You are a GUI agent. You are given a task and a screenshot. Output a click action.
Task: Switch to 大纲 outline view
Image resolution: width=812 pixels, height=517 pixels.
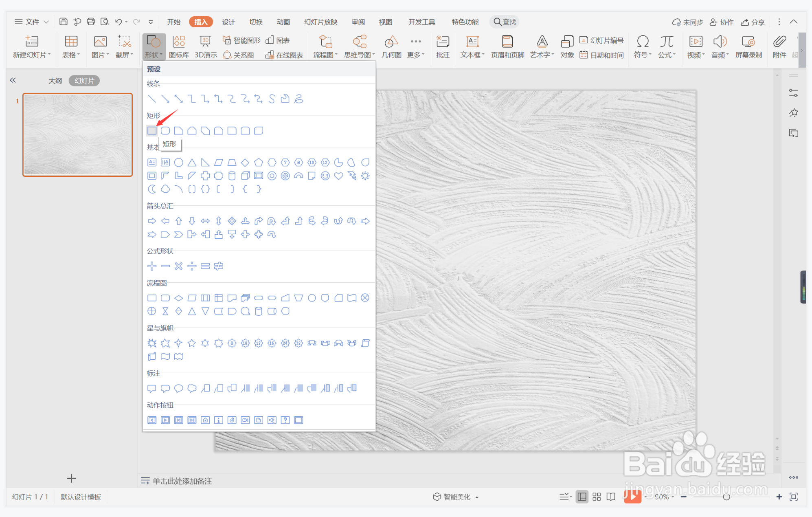click(55, 81)
